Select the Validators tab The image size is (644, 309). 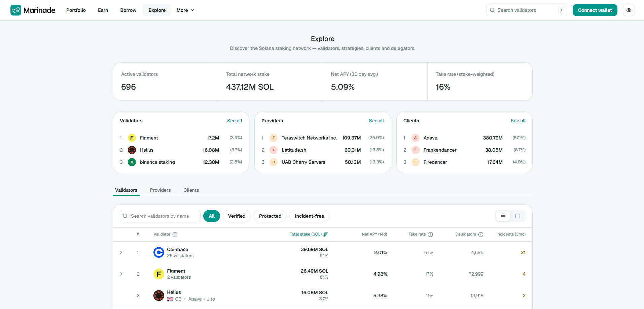[x=126, y=190]
